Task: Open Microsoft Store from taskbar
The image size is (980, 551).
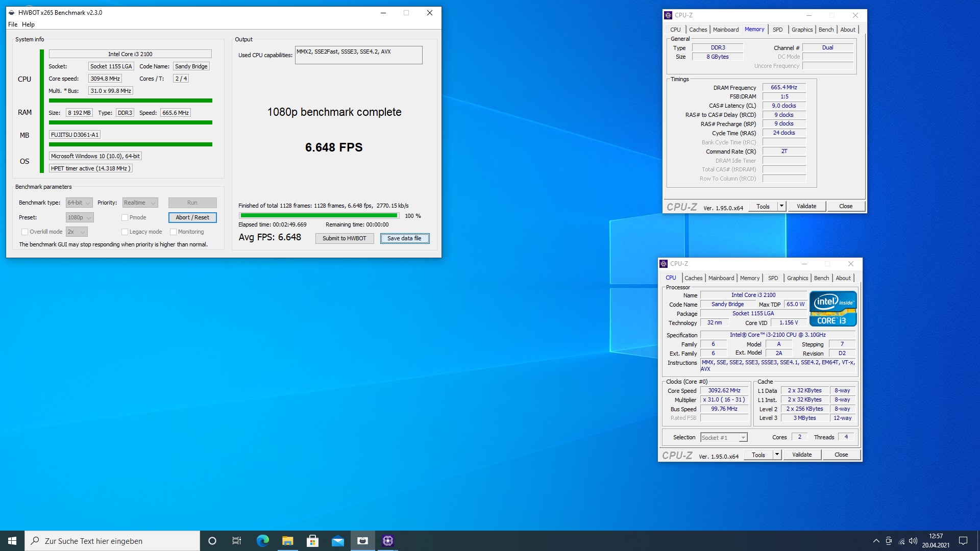Action: point(312,541)
